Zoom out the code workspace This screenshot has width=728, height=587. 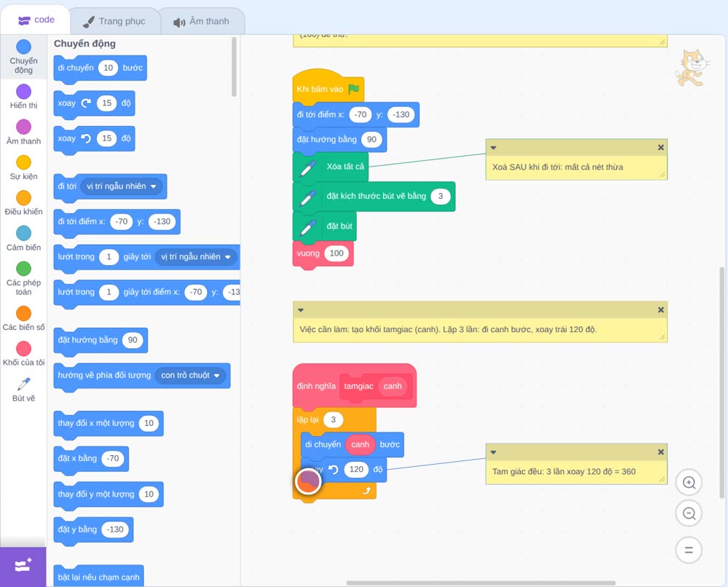(x=689, y=513)
